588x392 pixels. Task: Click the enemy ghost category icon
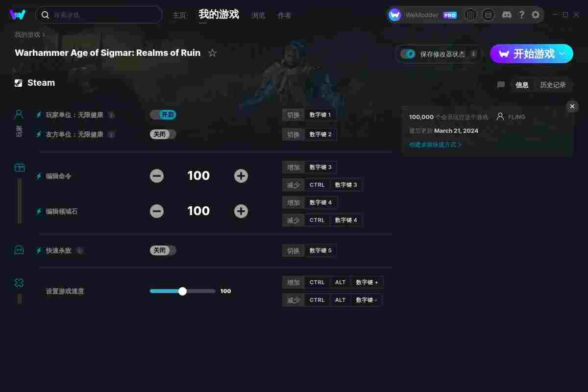point(19,250)
